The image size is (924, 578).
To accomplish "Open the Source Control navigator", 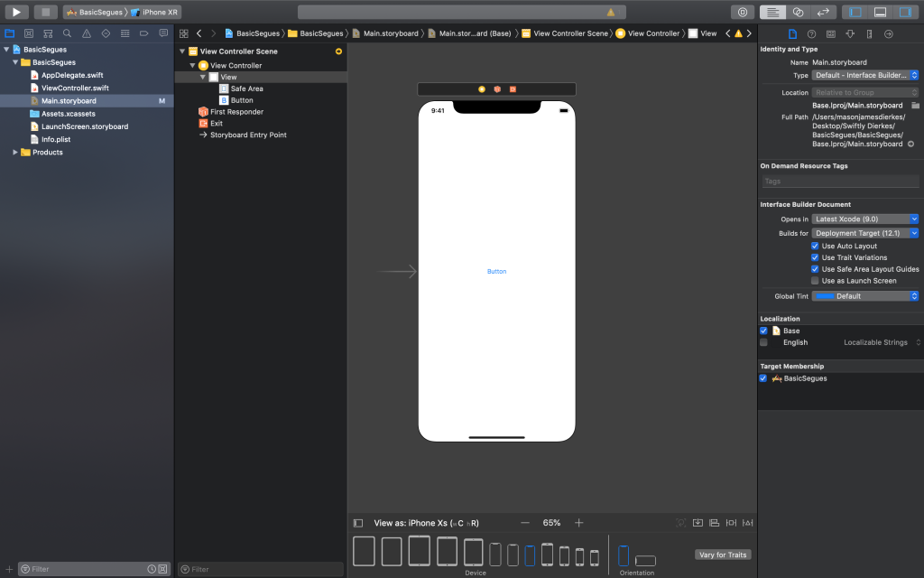I will pyautogui.click(x=29, y=33).
